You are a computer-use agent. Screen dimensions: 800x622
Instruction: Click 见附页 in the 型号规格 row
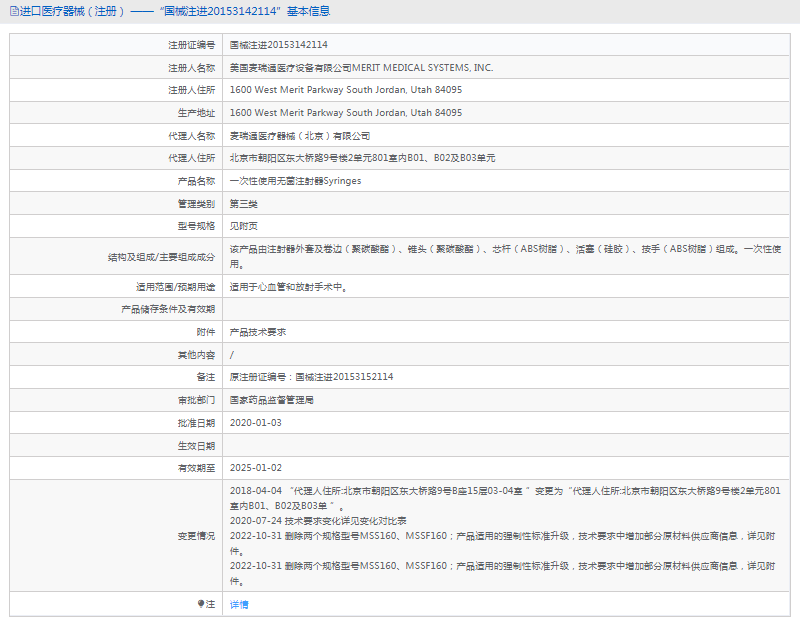(243, 226)
